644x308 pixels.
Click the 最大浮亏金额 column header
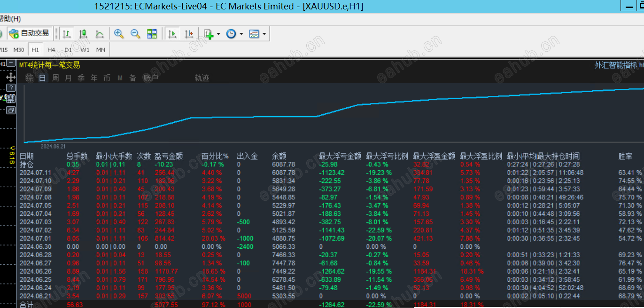pyautogui.click(x=340, y=156)
